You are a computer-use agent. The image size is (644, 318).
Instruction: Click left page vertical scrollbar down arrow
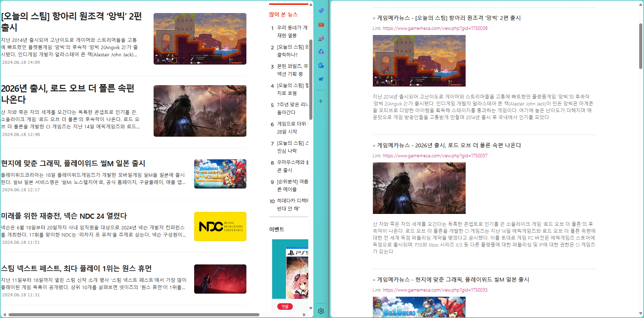pyautogui.click(x=311, y=308)
